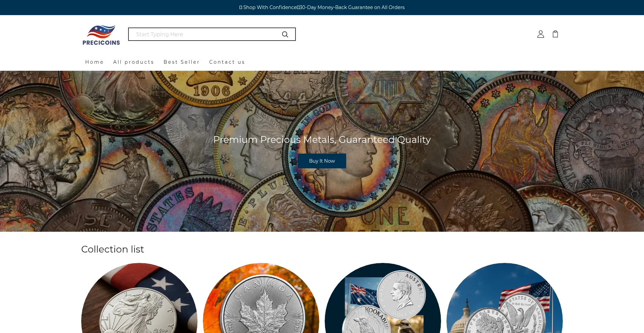Click the Precicoins logo

101,35
